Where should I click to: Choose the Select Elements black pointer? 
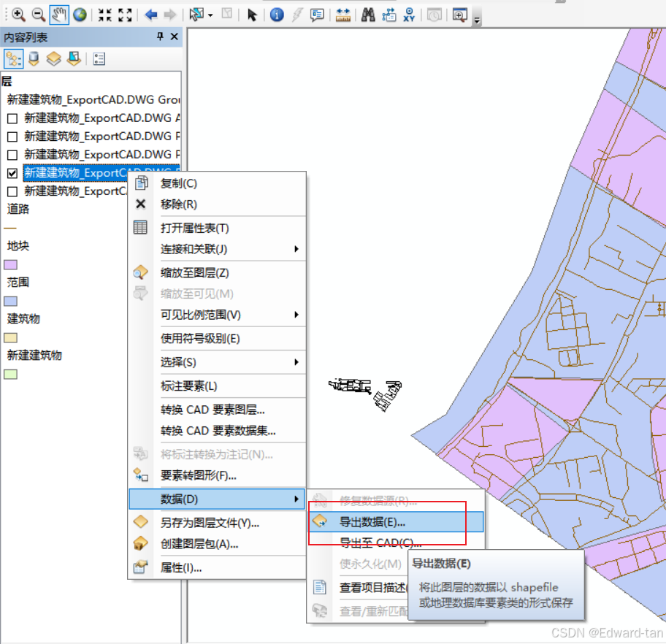coord(252,15)
